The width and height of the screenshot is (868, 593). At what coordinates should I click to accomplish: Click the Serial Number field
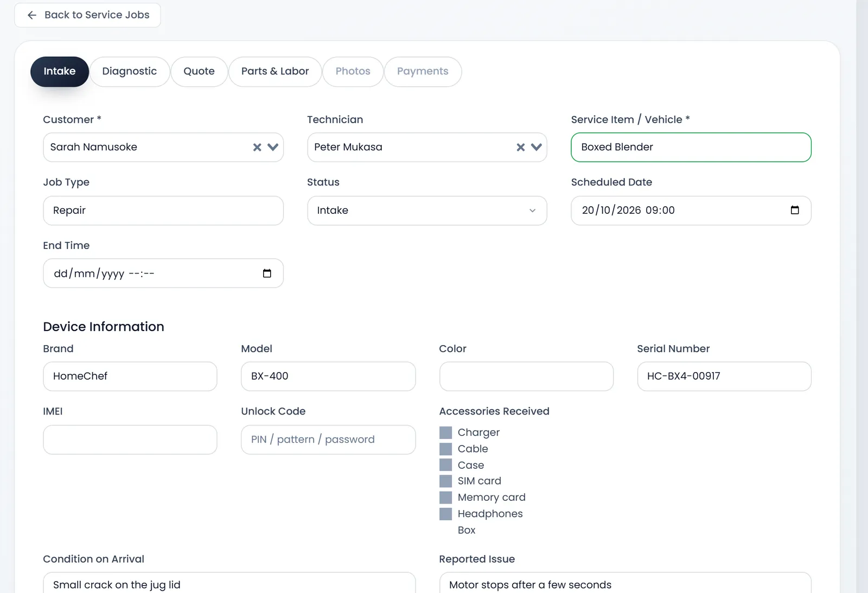pyautogui.click(x=724, y=377)
